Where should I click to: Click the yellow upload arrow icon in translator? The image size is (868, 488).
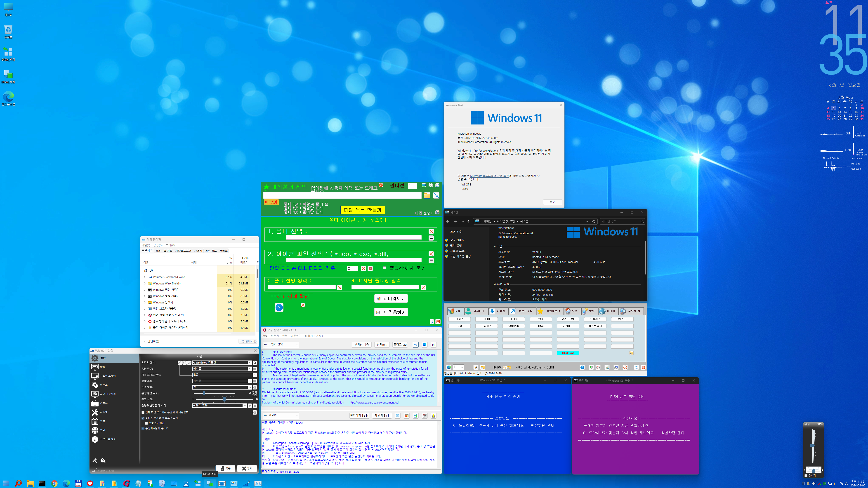(434, 416)
